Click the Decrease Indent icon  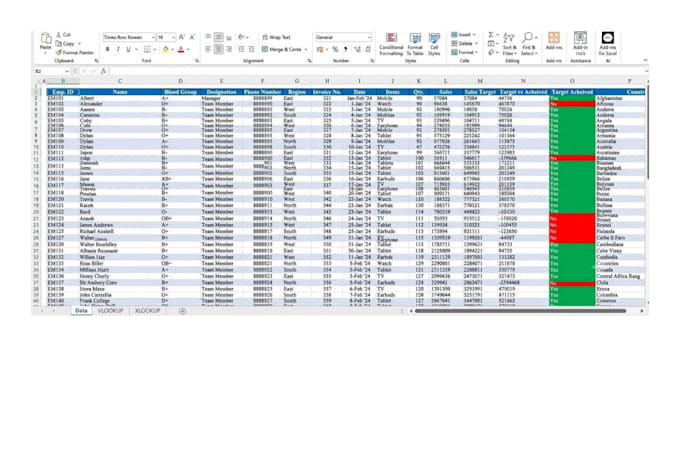coord(241,49)
